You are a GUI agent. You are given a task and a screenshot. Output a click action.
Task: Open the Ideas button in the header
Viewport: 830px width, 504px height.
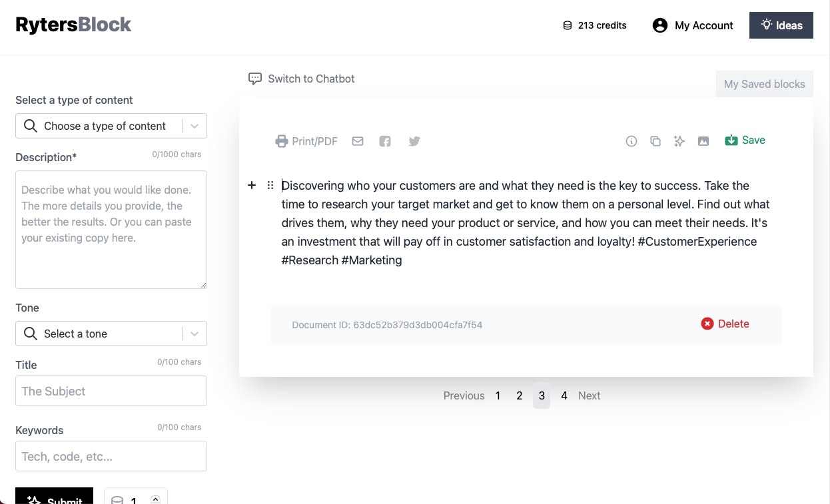(781, 25)
